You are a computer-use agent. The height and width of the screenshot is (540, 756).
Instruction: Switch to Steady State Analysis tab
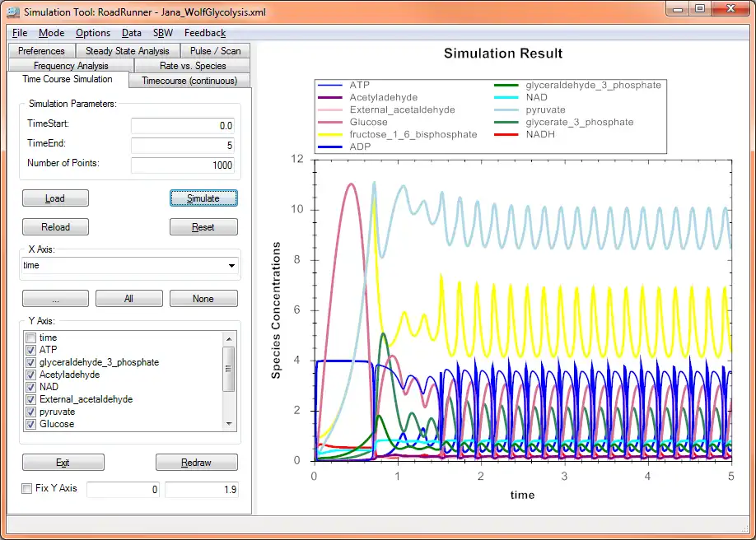[128, 51]
